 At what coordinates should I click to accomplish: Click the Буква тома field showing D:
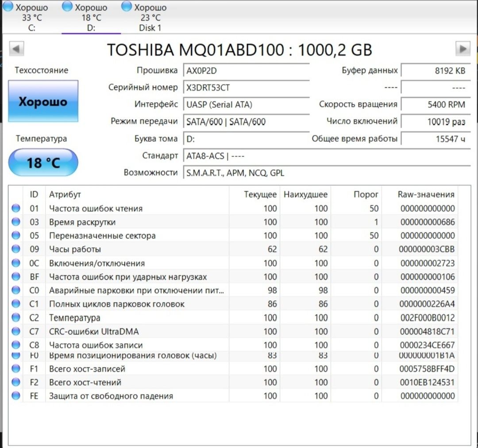247,139
